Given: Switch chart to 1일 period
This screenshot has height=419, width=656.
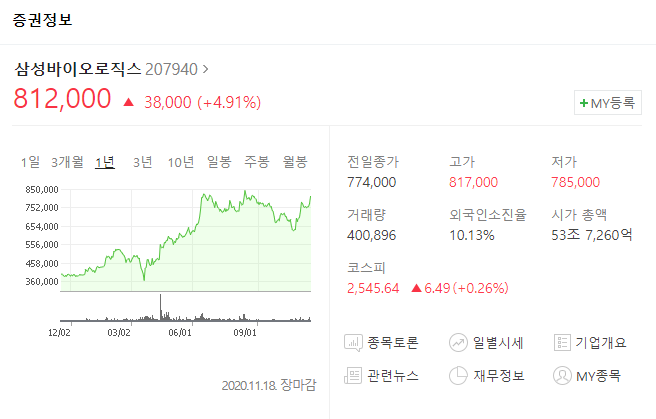Looking at the screenshot, I should 31,162.
